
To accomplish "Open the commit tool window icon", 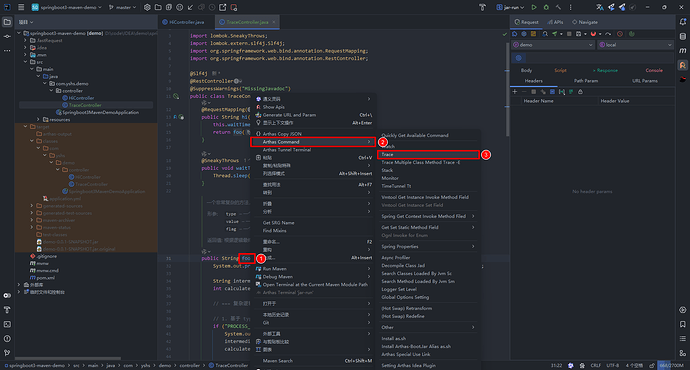I will [7, 36].
